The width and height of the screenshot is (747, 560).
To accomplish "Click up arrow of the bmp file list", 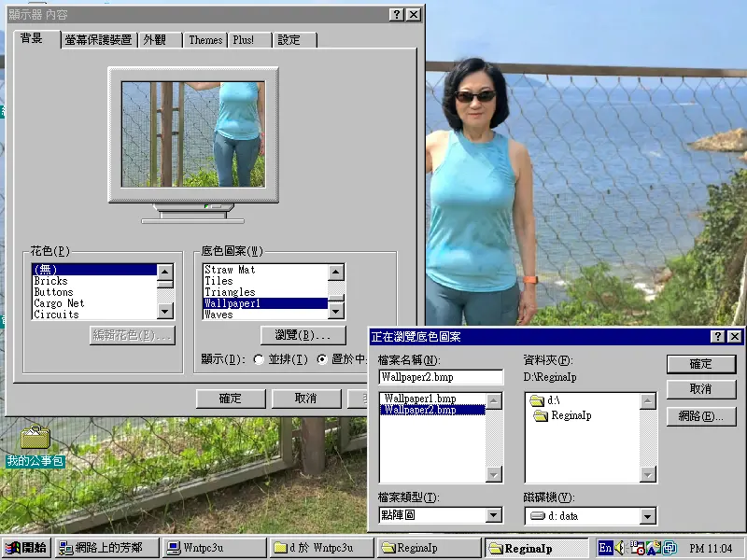I will click(x=494, y=401).
